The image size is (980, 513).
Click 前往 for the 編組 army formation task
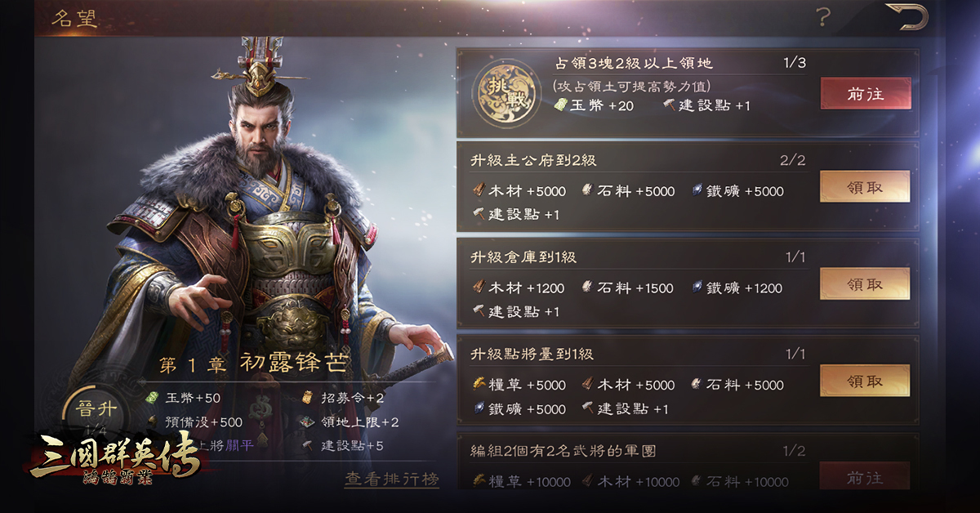click(x=865, y=475)
